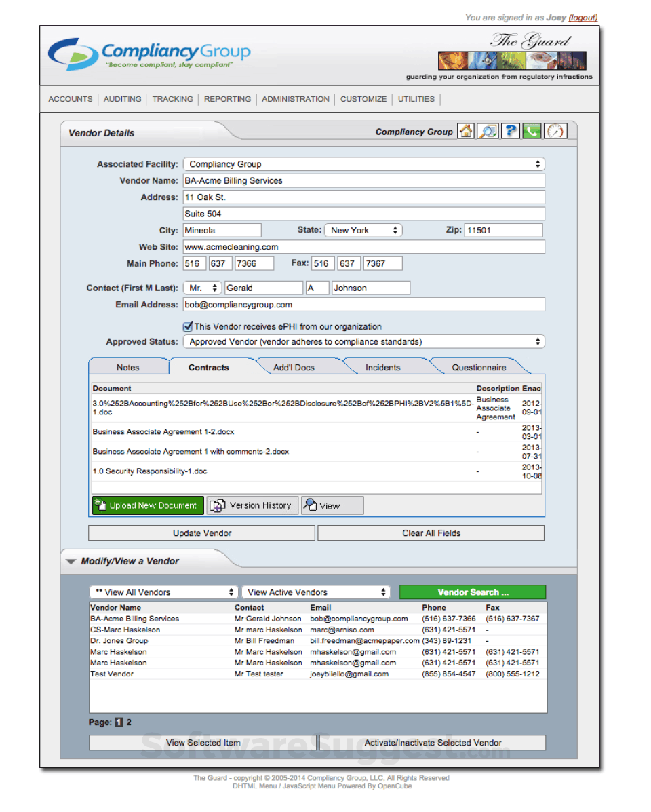Open the speedometer gauge icon
The width and height of the screenshot is (651, 812).
click(x=555, y=132)
